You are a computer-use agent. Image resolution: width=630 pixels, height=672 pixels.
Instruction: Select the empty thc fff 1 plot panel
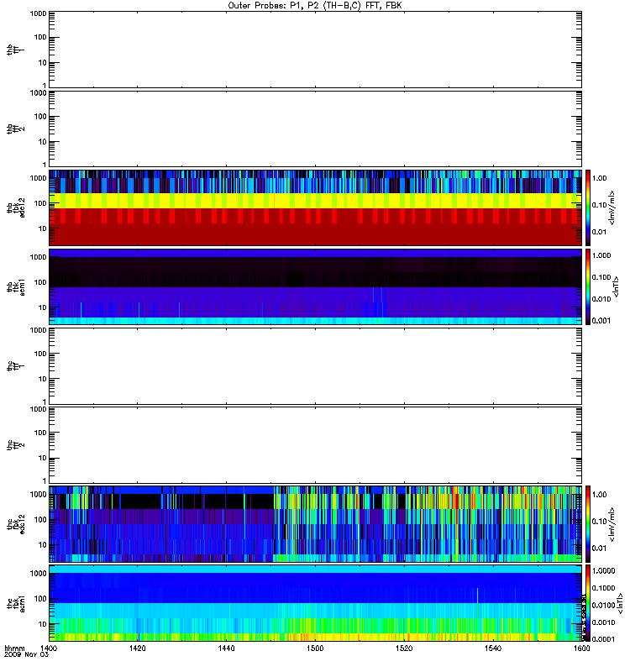coord(315,366)
